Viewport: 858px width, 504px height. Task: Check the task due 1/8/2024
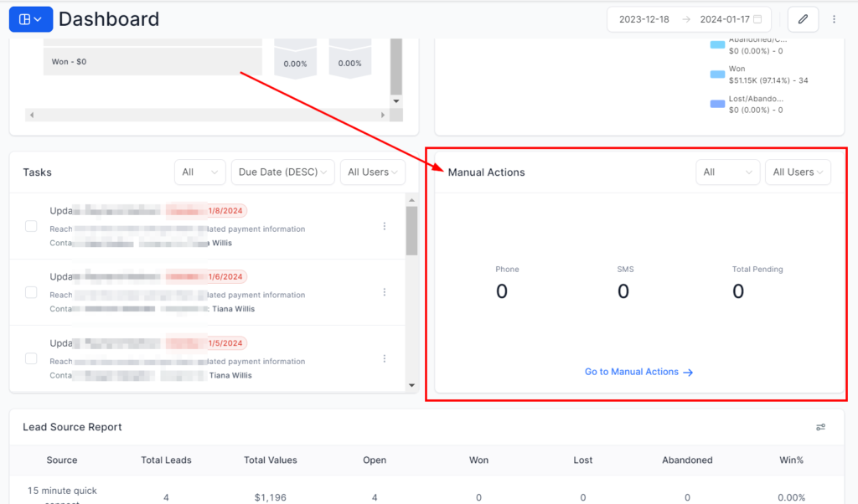[x=31, y=226]
